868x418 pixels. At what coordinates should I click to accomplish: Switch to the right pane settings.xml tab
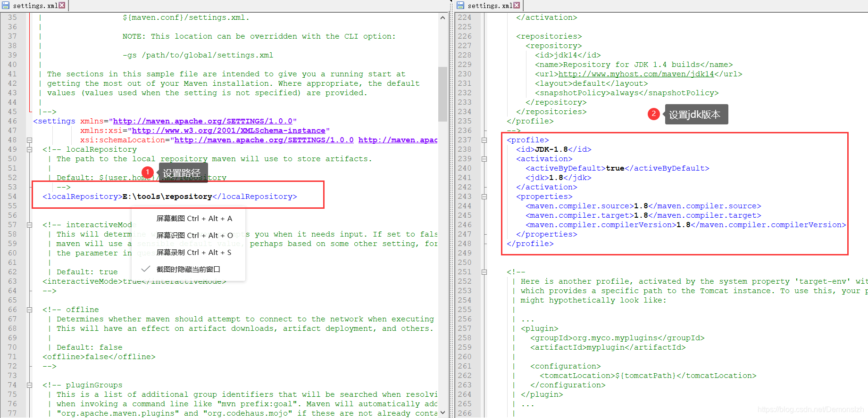point(489,6)
